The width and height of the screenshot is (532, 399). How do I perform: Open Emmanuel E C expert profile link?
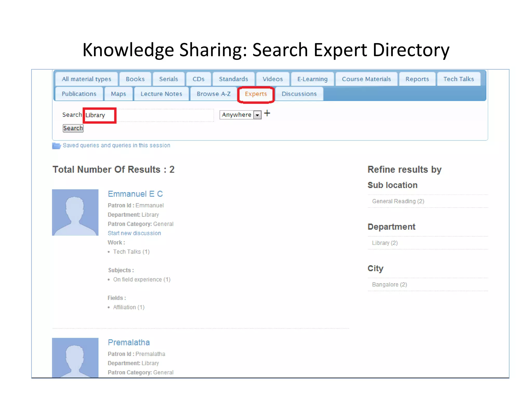pyautogui.click(x=135, y=194)
